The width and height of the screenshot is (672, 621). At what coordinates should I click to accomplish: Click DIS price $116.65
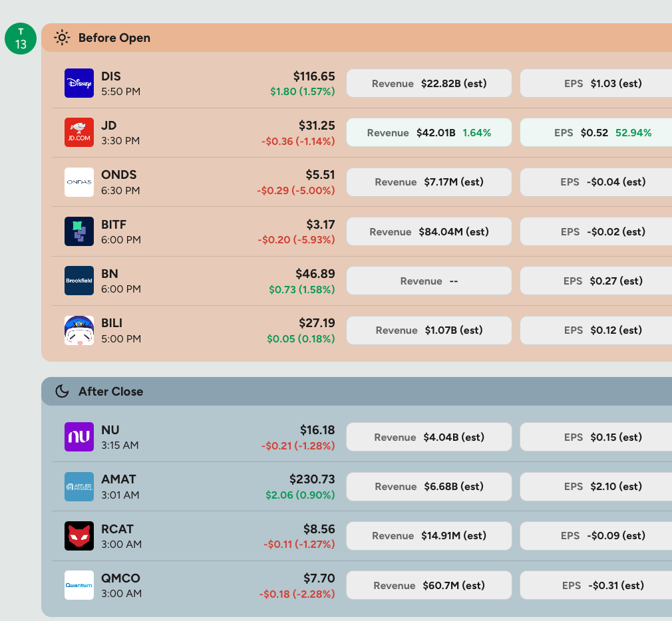[314, 76]
